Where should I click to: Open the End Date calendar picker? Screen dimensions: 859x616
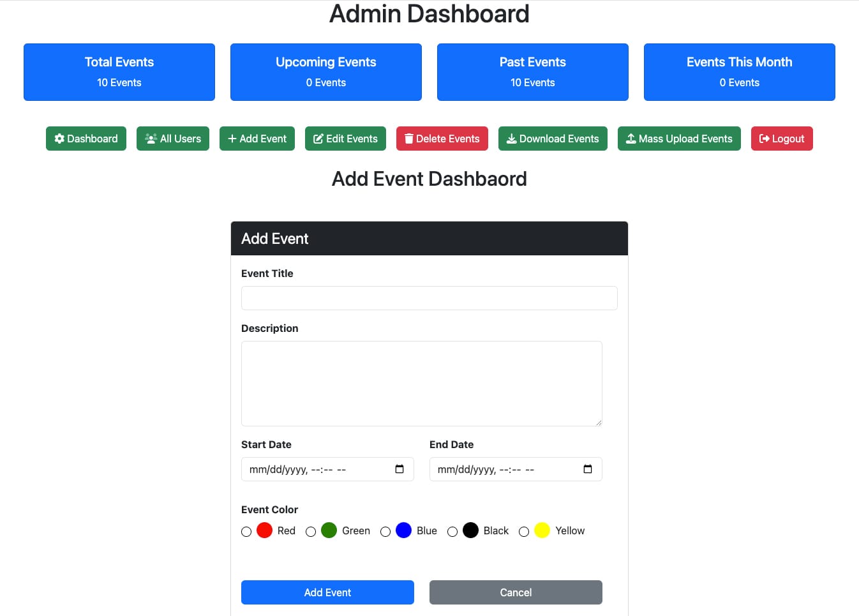click(x=588, y=469)
